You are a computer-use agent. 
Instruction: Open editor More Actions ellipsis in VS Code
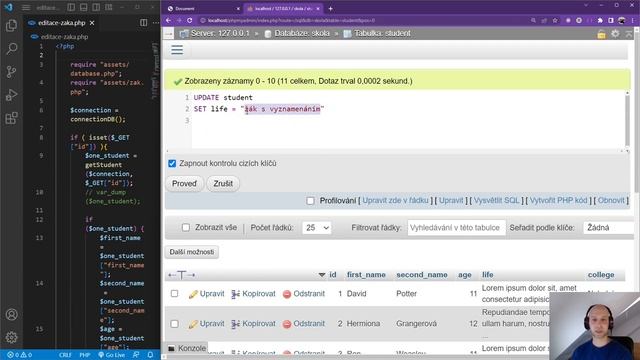pos(156,23)
